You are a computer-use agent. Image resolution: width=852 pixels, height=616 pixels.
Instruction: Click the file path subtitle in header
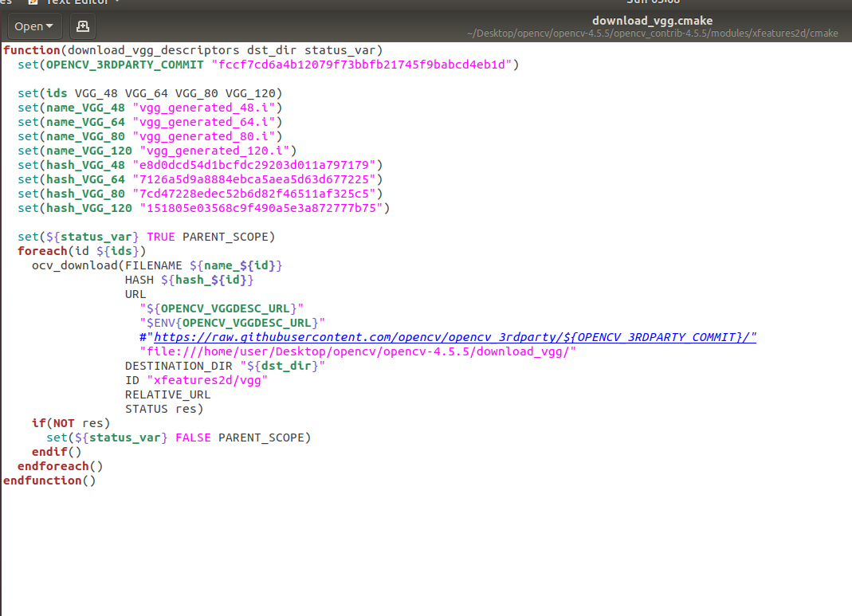coord(652,33)
